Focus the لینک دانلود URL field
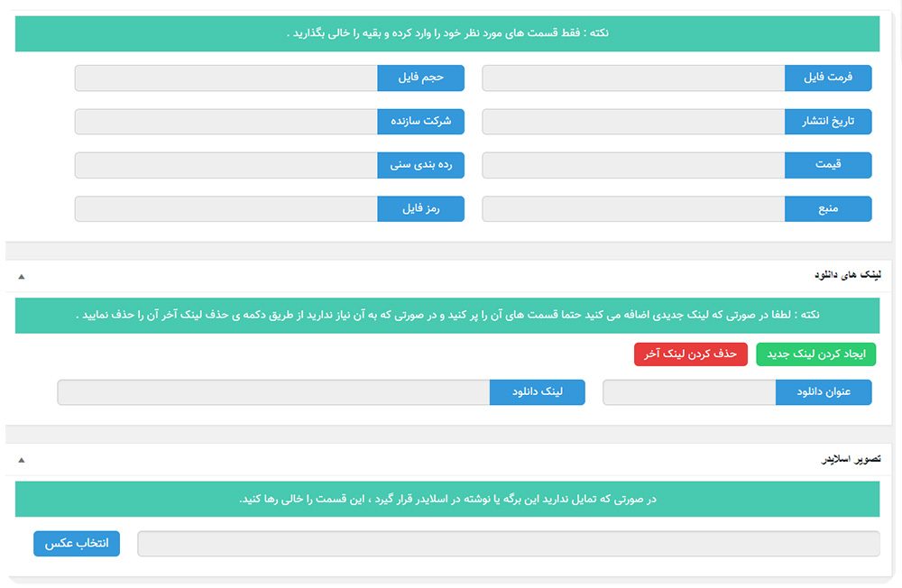This screenshot has height=588, width=902. [x=273, y=392]
